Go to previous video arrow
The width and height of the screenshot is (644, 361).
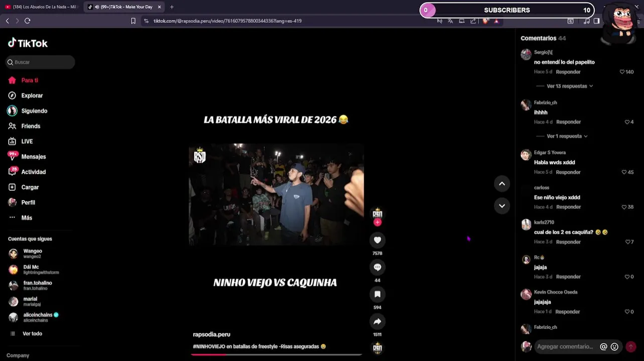click(502, 184)
